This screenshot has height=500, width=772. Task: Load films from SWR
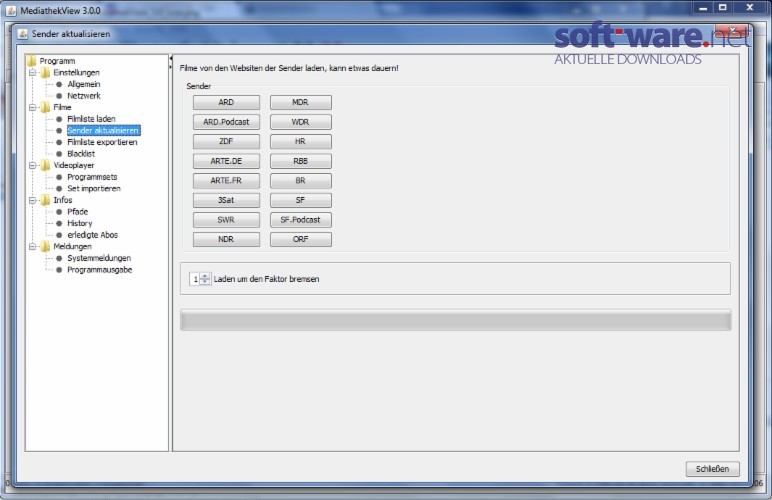tap(226, 220)
